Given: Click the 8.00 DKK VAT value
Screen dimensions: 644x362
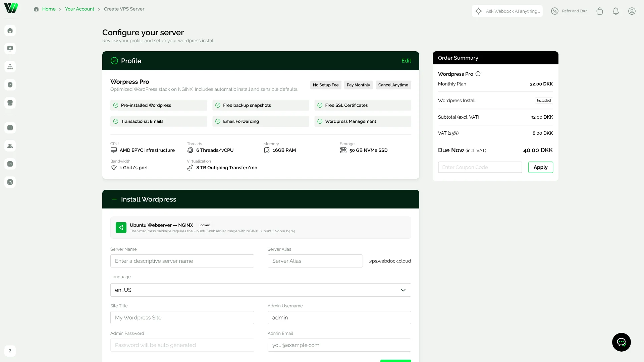Looking at the screenshot, I should [x=543, y=133].
